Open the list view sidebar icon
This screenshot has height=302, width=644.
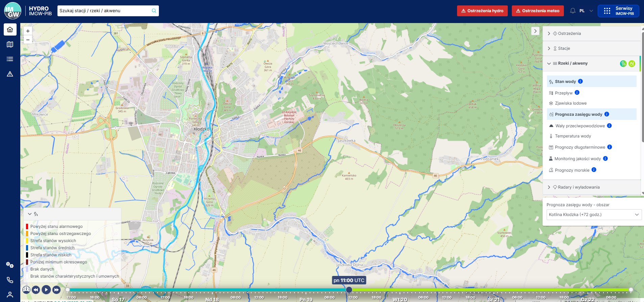click(x=10, y=59)
